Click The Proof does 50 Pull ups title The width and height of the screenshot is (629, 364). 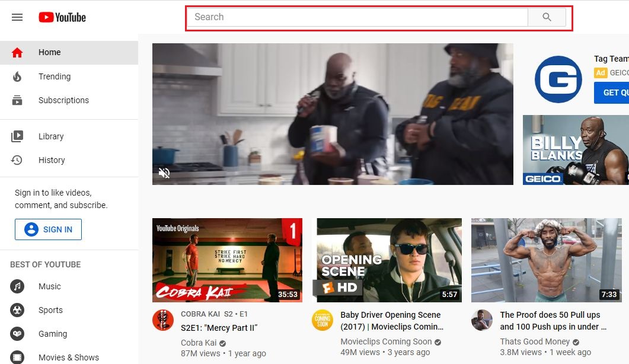553,321
